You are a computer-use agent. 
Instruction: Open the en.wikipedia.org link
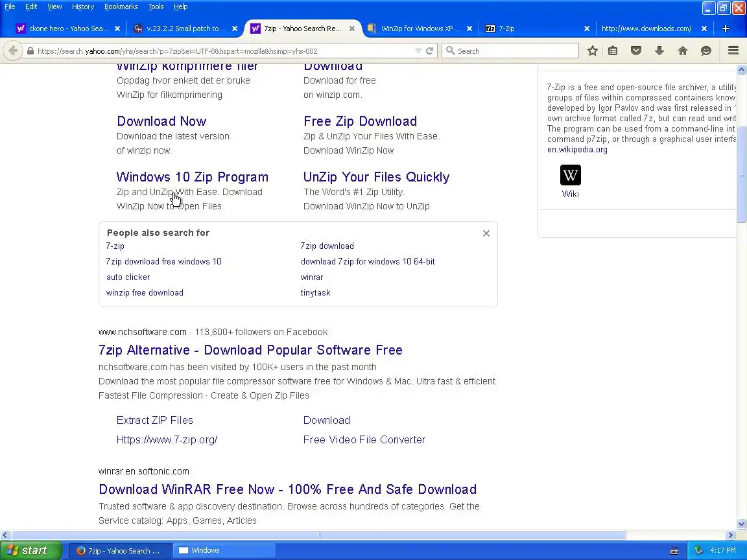click(x=577, y=150)
